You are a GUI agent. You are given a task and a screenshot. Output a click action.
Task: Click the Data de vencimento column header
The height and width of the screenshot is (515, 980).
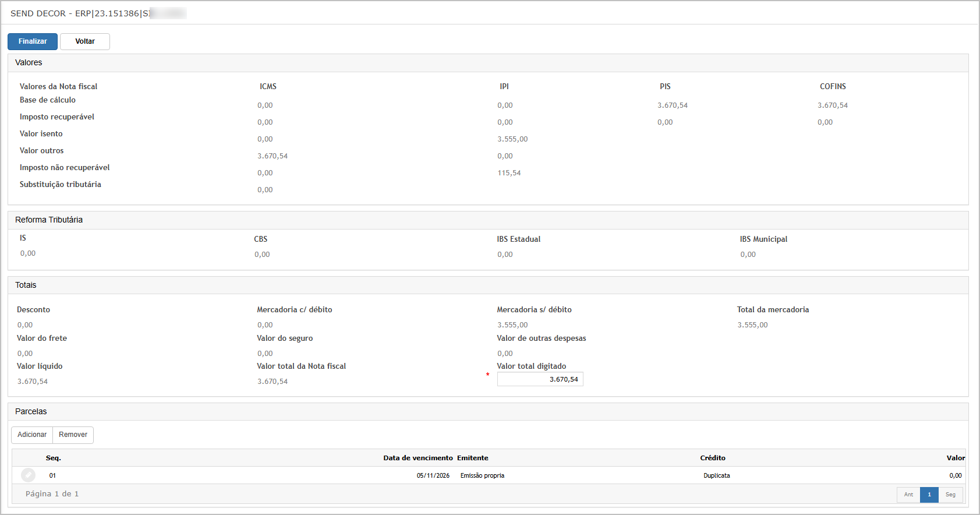point(418,458)
